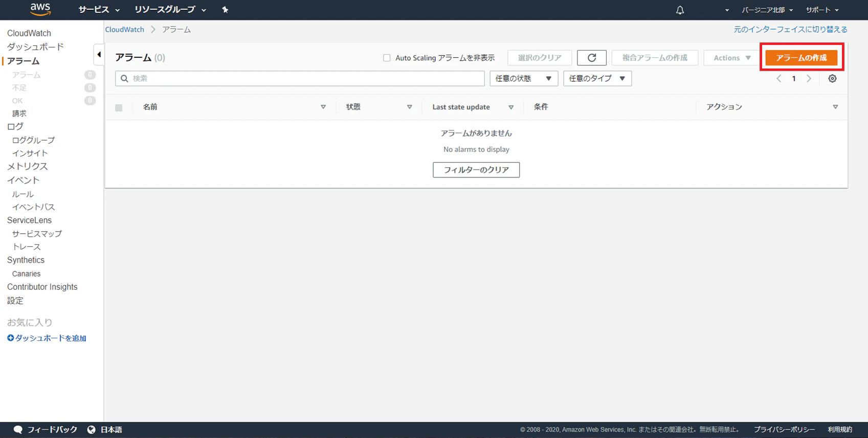
Task: Click the globe language icon
Action: 91,429
